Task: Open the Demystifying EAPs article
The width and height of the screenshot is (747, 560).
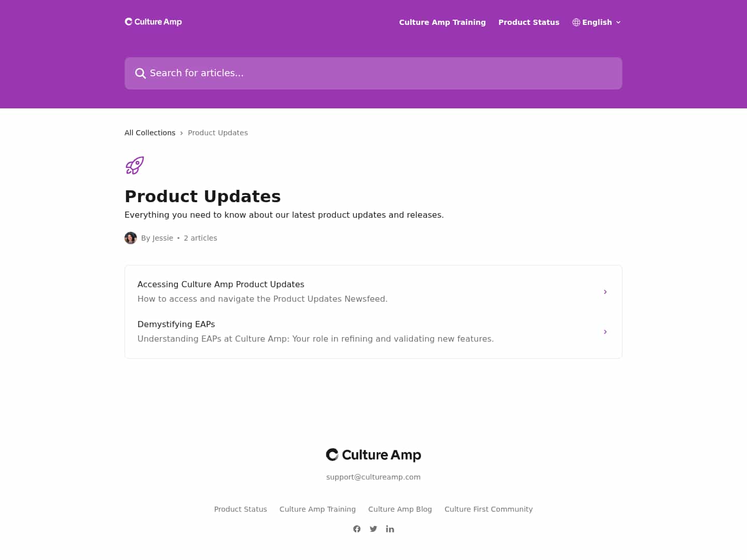Action: pos(374,331)
